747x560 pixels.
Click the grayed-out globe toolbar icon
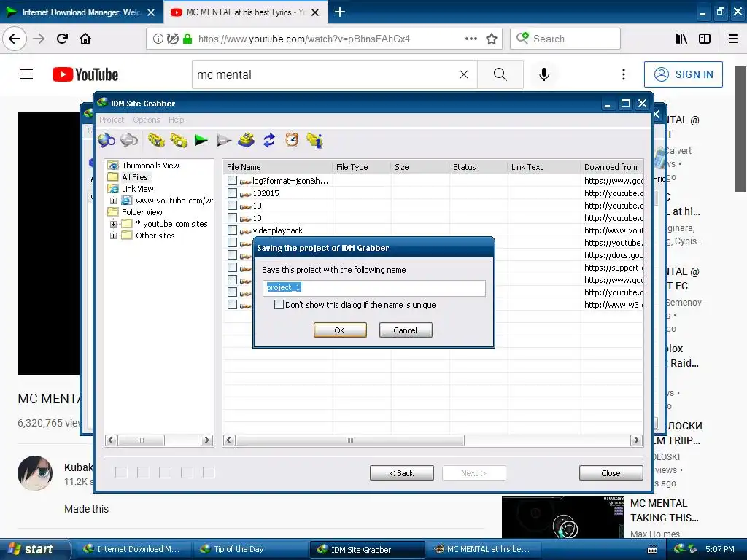[x=129, y=141]
